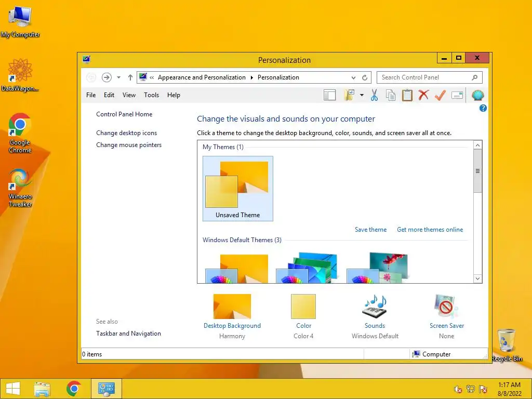The width and height of the screenshot is (532, 399).
Task: Click the muted volume tray icon
Action: (458, 389)
